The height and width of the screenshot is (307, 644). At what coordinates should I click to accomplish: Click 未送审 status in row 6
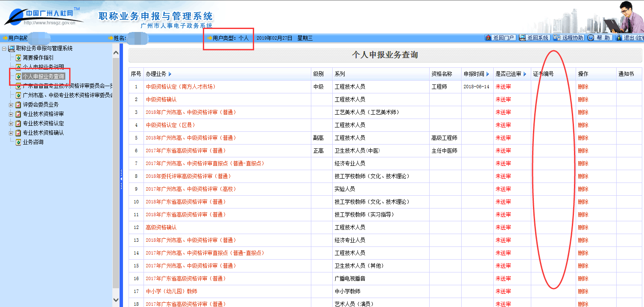tap(503, 151)
